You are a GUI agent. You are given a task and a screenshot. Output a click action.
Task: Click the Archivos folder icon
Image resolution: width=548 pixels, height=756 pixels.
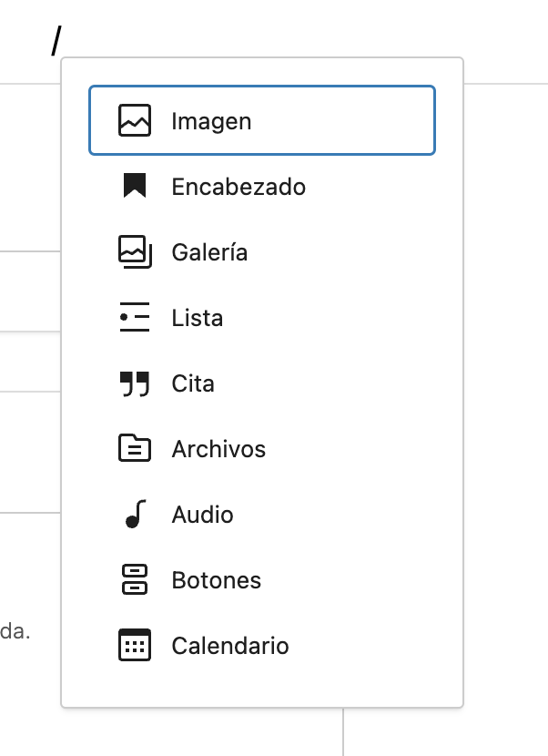pos(135,449)
